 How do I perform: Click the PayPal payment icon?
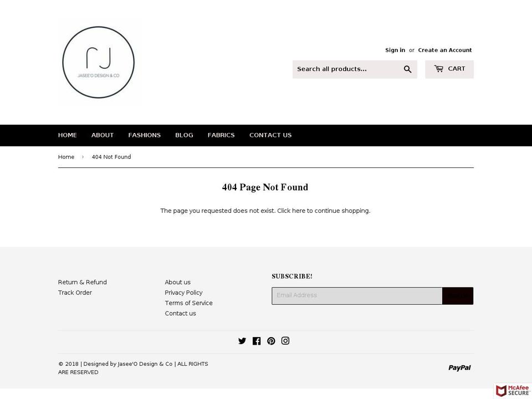(x=459, y=368)
